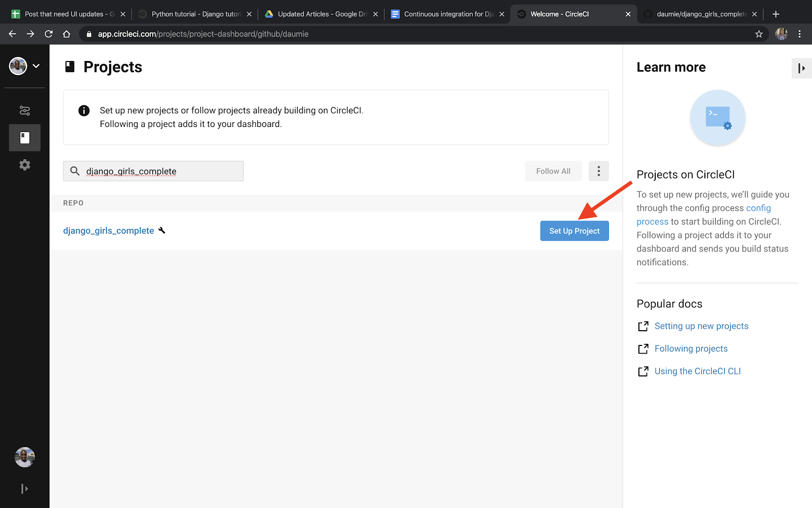Open the Following projects doc link

691,348
